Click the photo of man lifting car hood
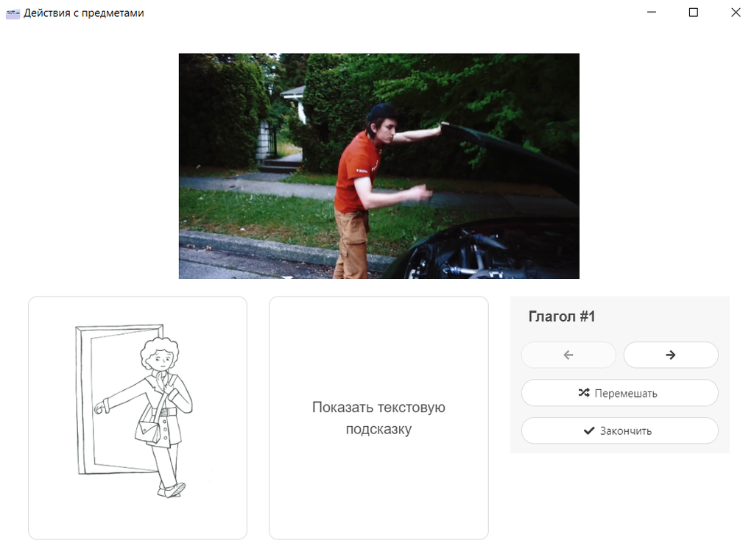 (x=378, y=166)
